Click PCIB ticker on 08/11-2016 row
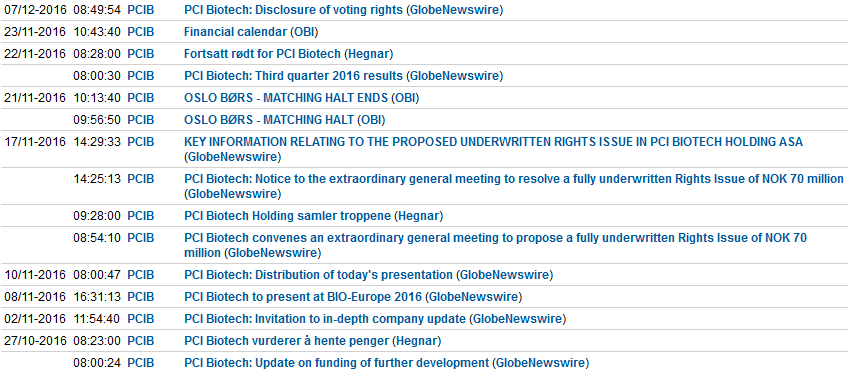The width and height of the screenshot is (858, 372). (141, 297)
